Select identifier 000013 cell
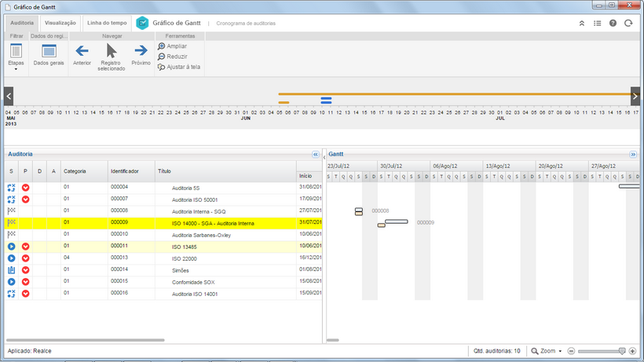 [x=131, y=258]
